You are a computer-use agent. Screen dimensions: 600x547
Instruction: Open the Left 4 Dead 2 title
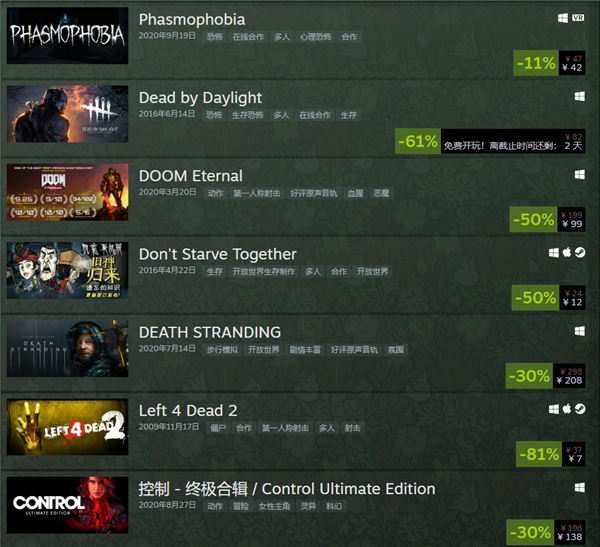point(188,411)
